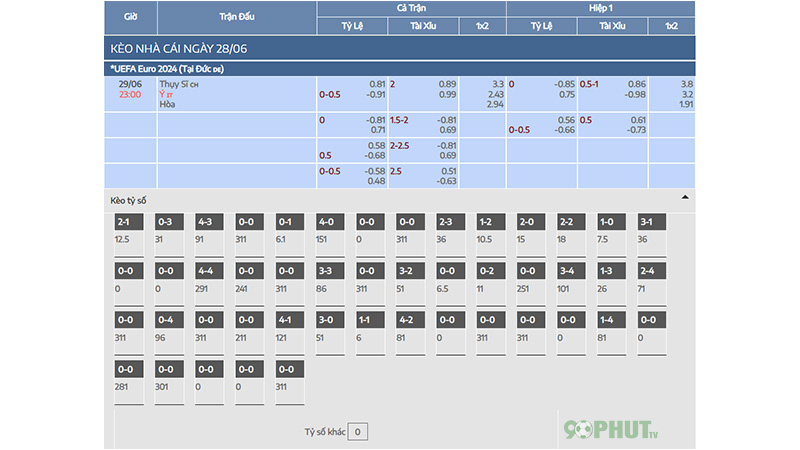Click the match time 23:00

coord(130,94)
